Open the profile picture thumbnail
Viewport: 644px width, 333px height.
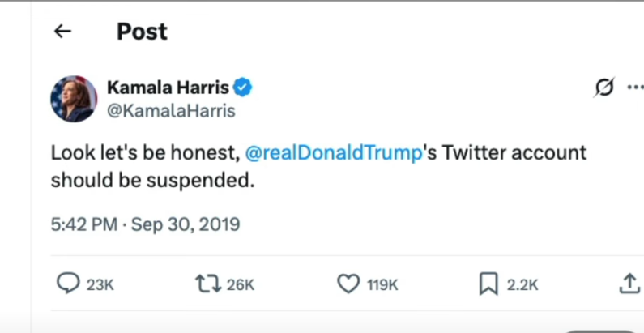[74, 98]
